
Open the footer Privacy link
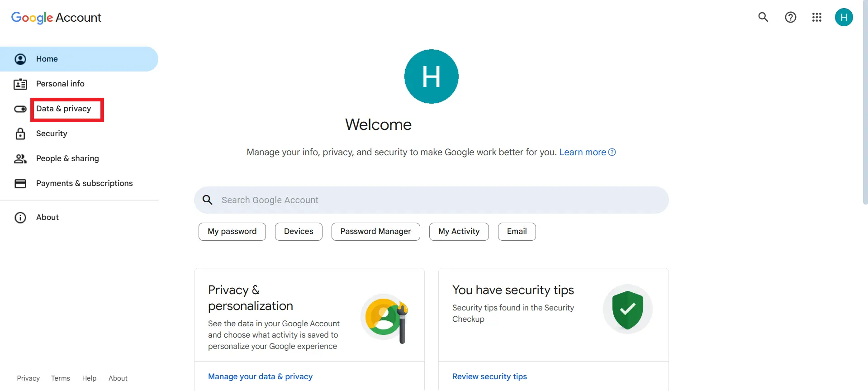tap(28, 378)
